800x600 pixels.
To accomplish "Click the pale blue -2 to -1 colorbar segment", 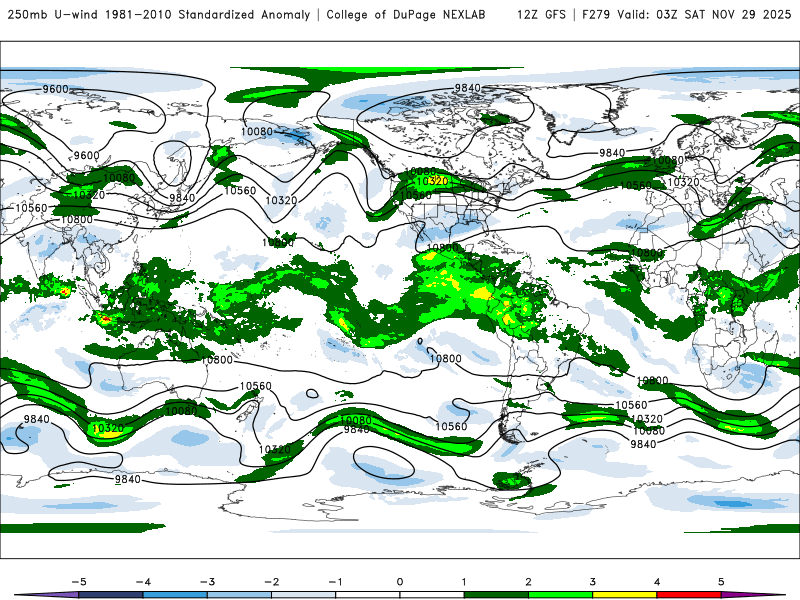I will pyautogui.click(x=304, y=595).
